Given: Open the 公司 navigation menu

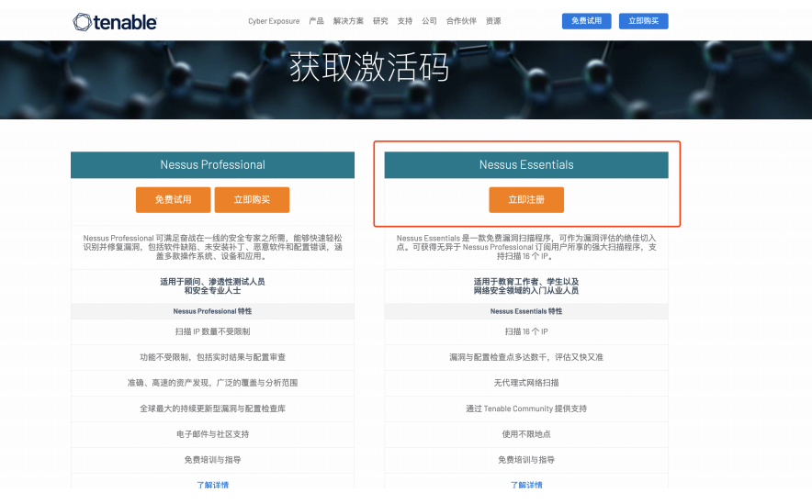Looking at the screenshot, I should (x=429, y=21).
